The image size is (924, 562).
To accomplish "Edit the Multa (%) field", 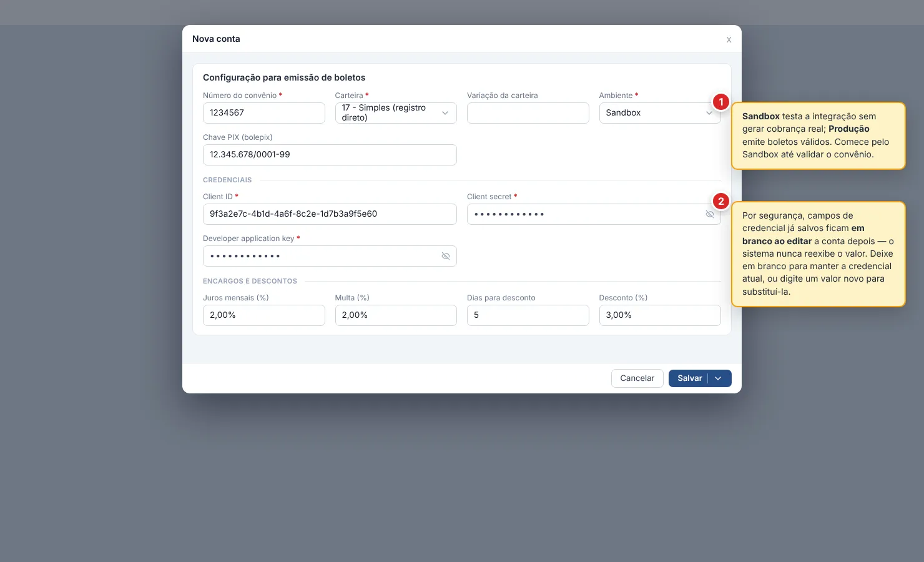I will click(396, 315).
